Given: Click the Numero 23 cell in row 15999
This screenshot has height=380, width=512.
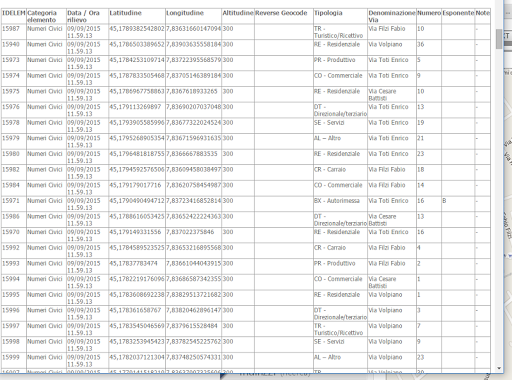Looking at the screenshot, I should tap(429, 361).
